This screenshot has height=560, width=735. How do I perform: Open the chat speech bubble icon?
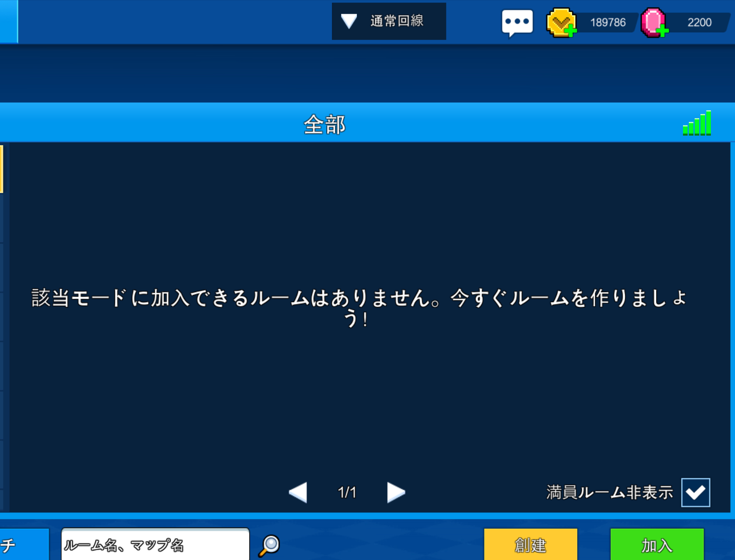tap(517, 22)
